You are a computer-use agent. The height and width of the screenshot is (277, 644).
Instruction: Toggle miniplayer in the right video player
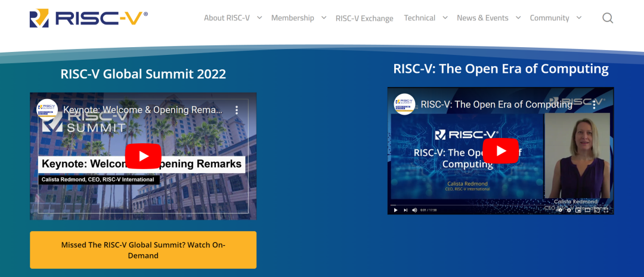pos(578,210)
